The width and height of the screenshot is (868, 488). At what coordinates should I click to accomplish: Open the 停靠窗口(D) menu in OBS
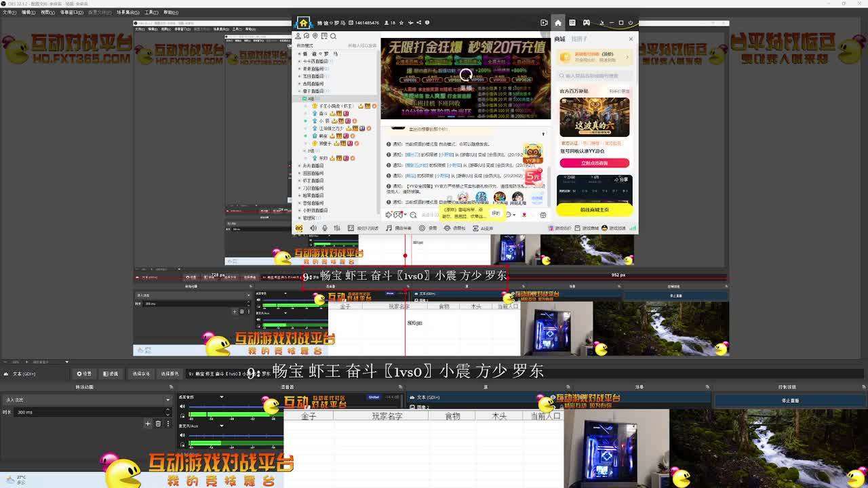click(x=73, y=12)
